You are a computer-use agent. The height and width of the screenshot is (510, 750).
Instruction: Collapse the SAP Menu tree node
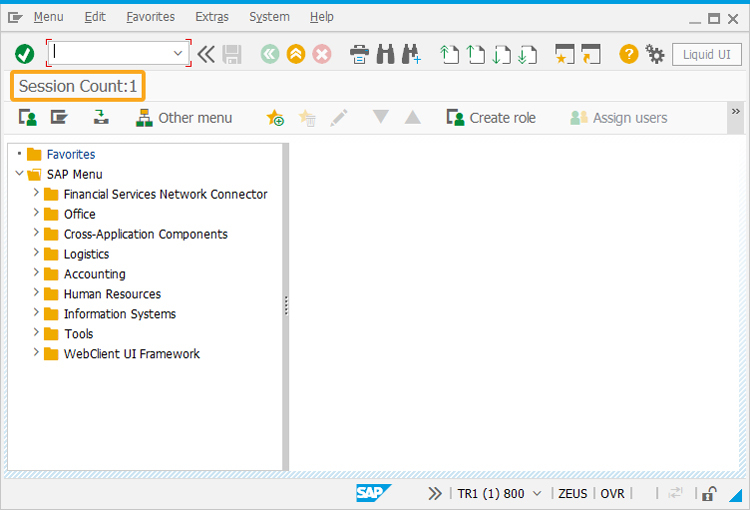[x=19, y=173]
